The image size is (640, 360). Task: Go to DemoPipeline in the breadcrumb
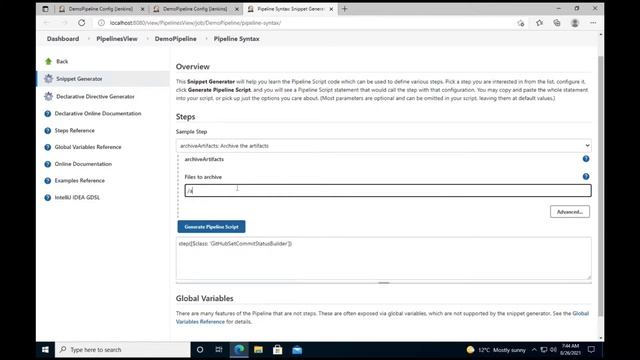pos(176,39)
